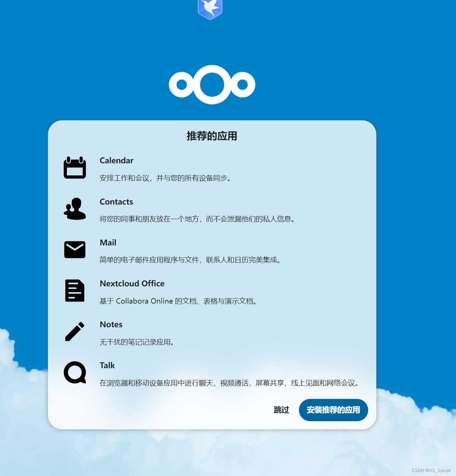Click the CSDN watermark text
456x476 pixels.
pyautogui.click(x=431, y=470)
